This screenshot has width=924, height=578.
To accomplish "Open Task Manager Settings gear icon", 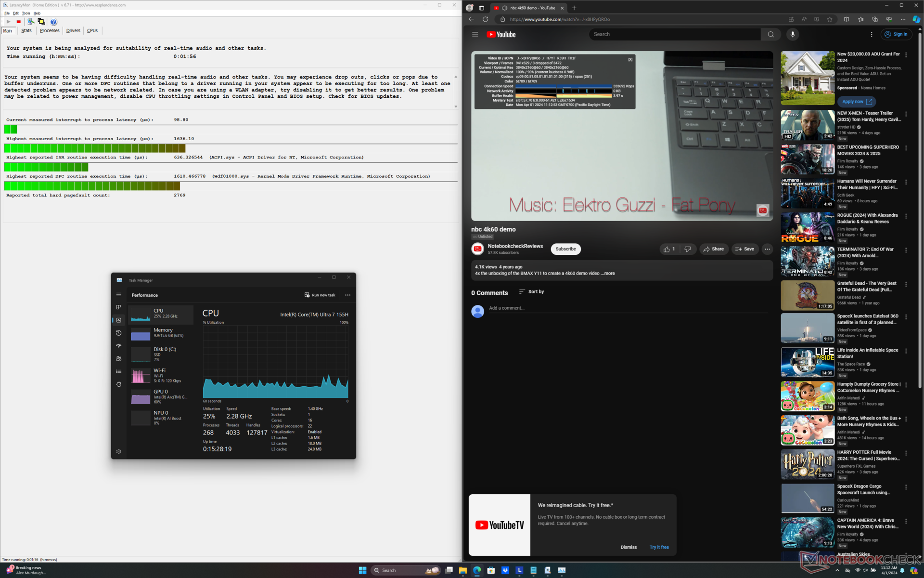I will 118,452.
